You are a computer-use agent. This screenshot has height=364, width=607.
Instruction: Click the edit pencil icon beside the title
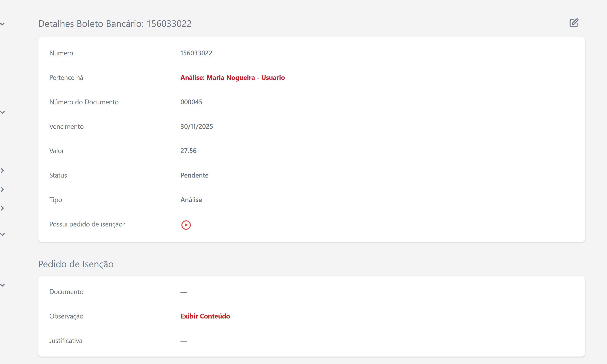(574, 23)
